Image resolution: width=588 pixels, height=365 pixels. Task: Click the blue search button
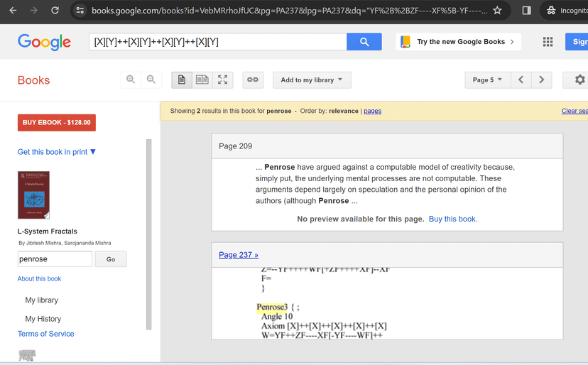coord(364,42)
